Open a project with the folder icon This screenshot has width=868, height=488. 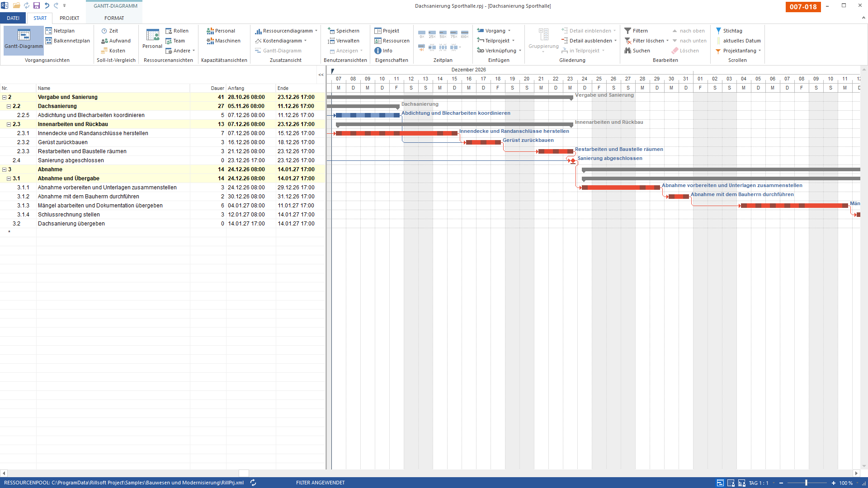click(17, 5)
